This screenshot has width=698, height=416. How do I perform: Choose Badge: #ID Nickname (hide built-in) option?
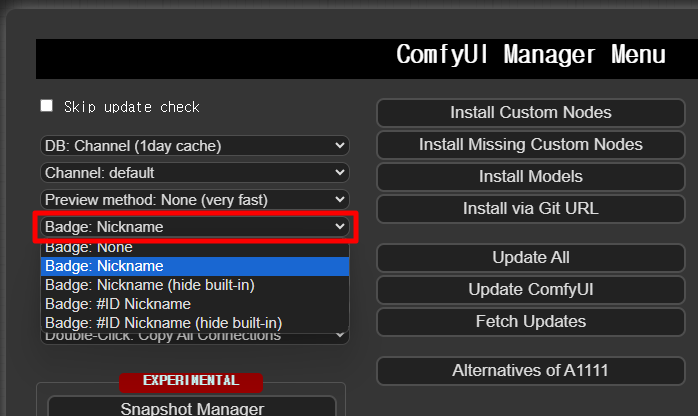click(195, 323)
